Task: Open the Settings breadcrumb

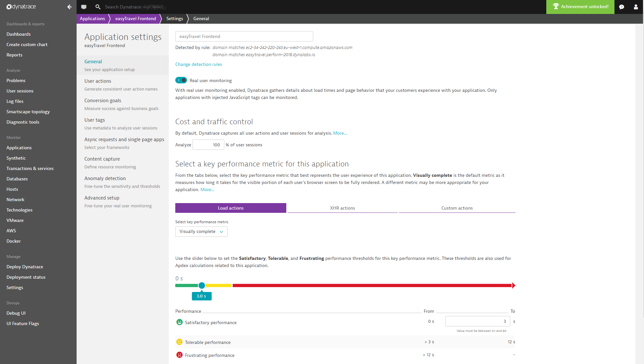Action: (175, 18)
